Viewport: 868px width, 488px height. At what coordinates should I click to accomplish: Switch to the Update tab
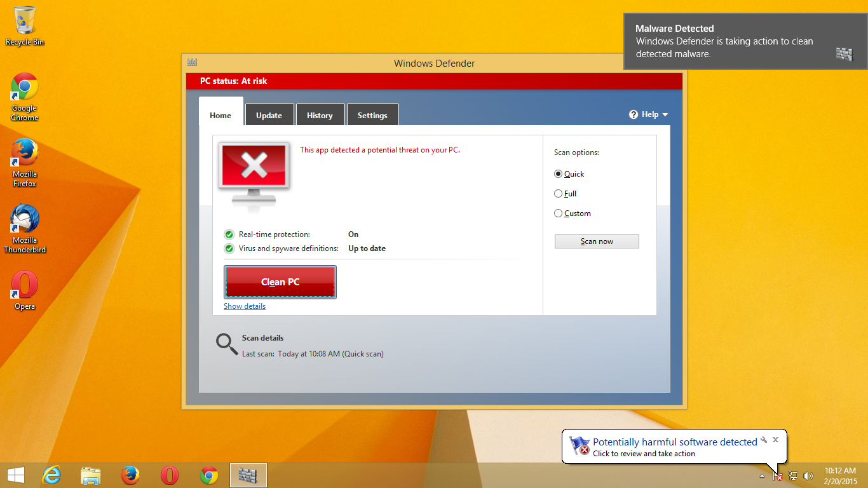coord(269,115)
